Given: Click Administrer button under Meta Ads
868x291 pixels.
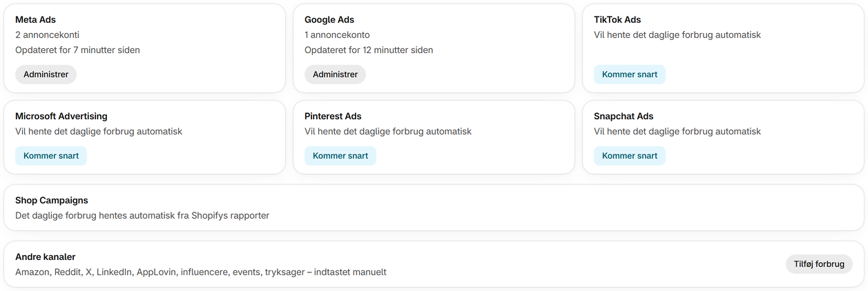Looking at the screenshot, I should click(x=46, y=74).
